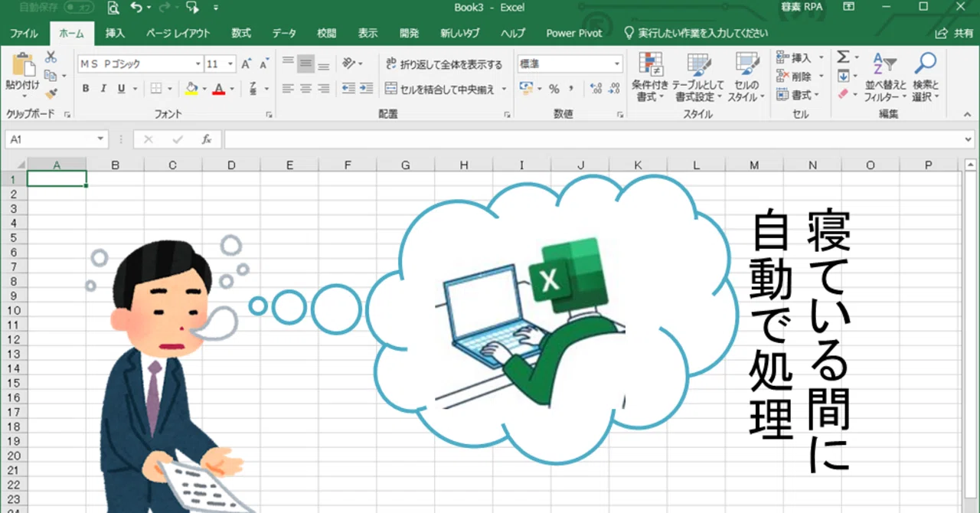Image resolution: width=980 pixels, height=513 pixels.
Task: Toggle Bold formatting
Action: 86,89
